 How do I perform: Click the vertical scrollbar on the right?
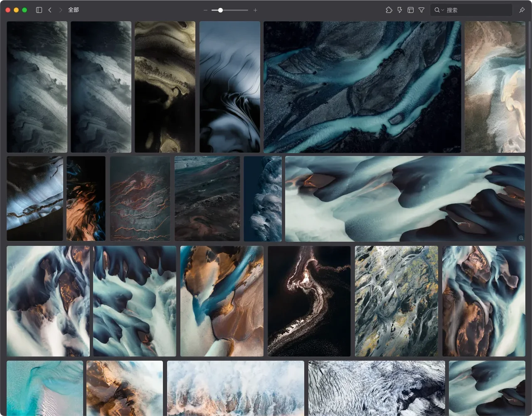click(529, 46)
